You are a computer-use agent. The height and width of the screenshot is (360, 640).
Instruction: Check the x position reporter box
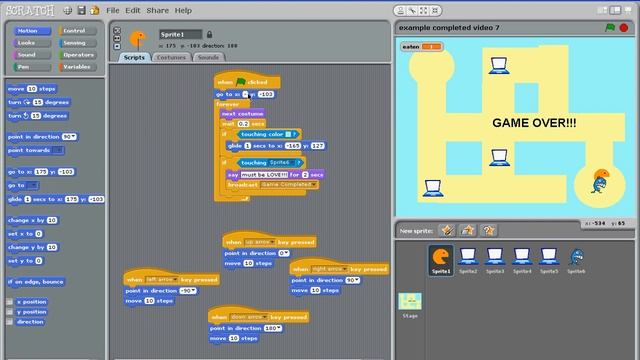pyautogui.click(x=9, y=302)
